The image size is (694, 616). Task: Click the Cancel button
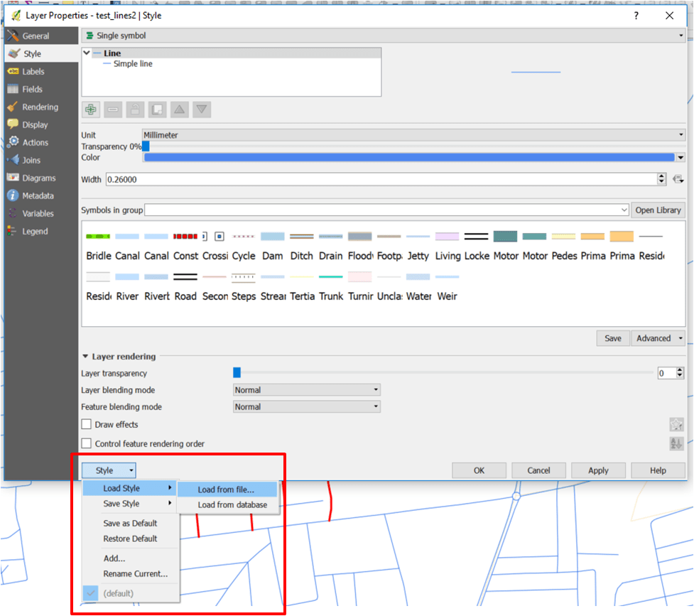pos(538,470)
